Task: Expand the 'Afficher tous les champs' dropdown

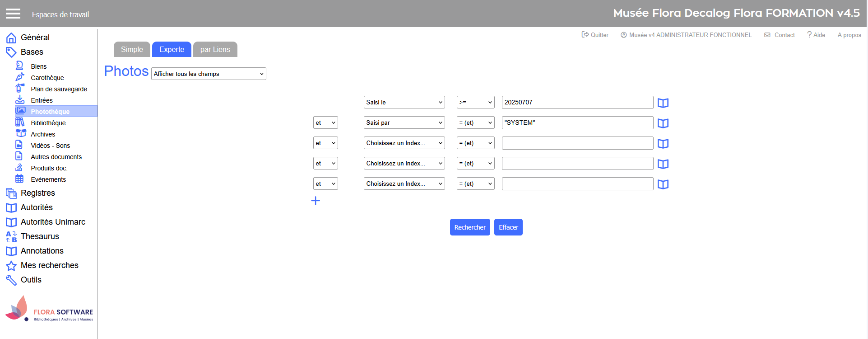Action: [209, 74]
